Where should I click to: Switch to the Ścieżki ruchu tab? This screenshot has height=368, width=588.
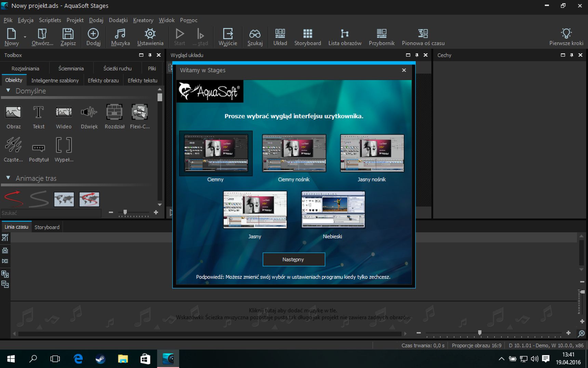coord(117,68)
